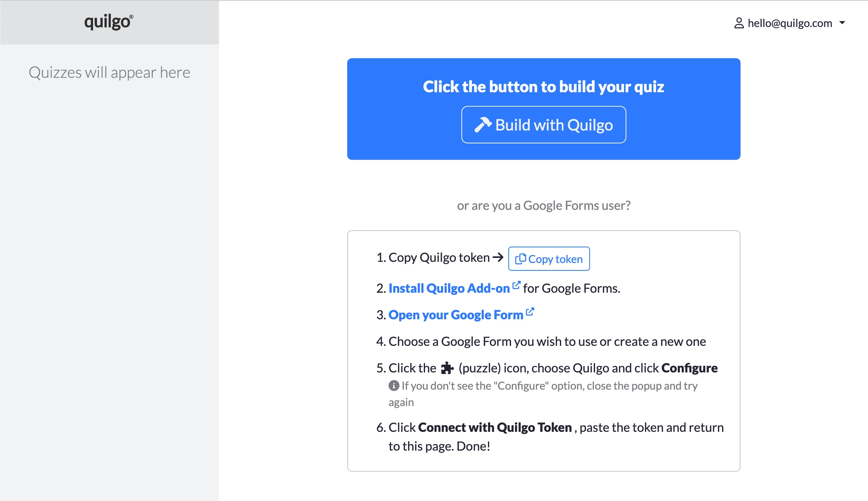This screenshot has width=868, height=501.
Task: Click the Configure text in step 5
Action: 689,368
